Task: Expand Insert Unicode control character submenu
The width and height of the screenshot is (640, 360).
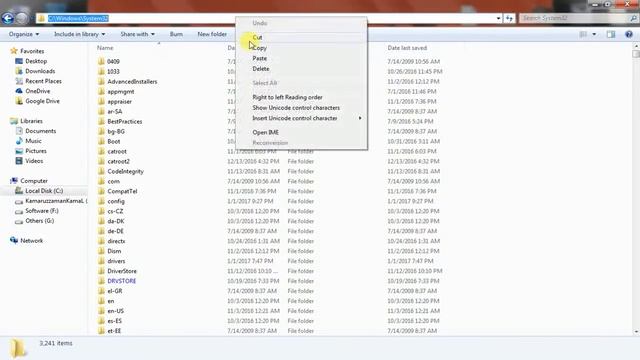Action: click(301, 118)
